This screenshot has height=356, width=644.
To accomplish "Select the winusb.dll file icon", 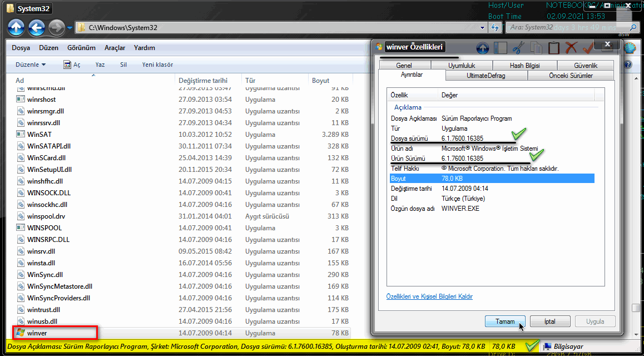I will tap(21, 321).
